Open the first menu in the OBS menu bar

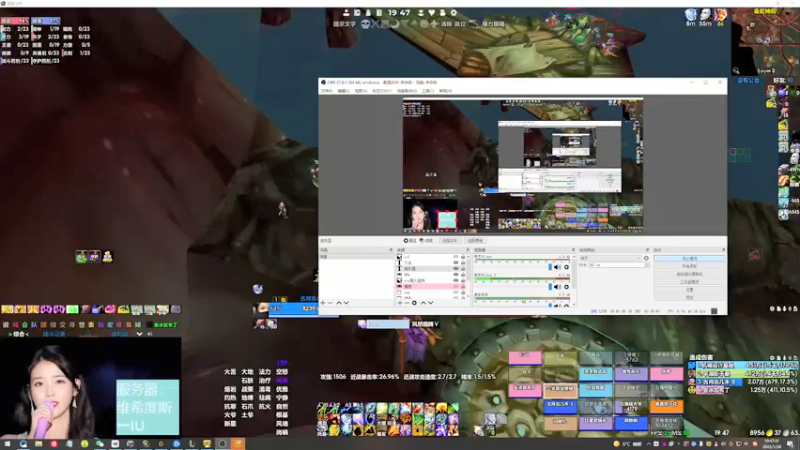327,91
